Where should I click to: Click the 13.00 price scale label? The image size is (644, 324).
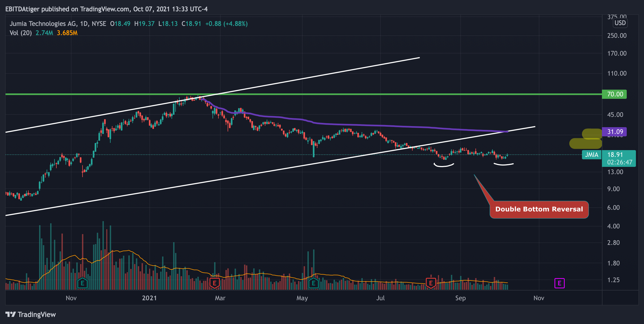[615, 172]
